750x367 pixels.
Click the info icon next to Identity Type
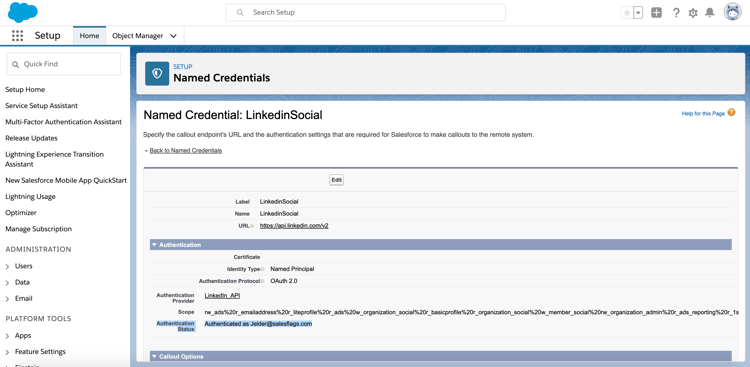(x=263, y=269)
